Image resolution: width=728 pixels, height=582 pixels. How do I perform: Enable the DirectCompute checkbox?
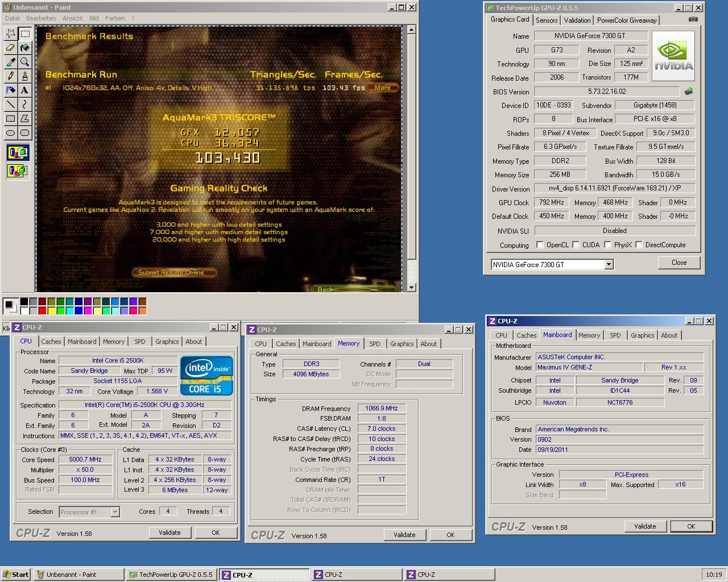(x=639, y=245)
